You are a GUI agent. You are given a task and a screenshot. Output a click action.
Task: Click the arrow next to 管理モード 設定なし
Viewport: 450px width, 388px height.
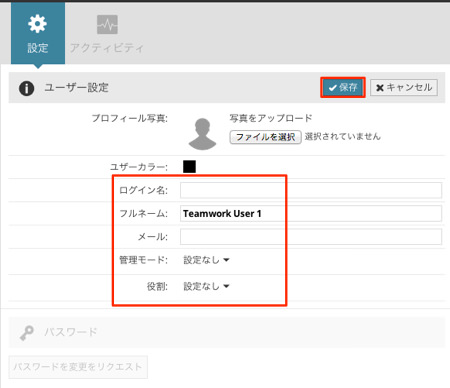point(226,260)
